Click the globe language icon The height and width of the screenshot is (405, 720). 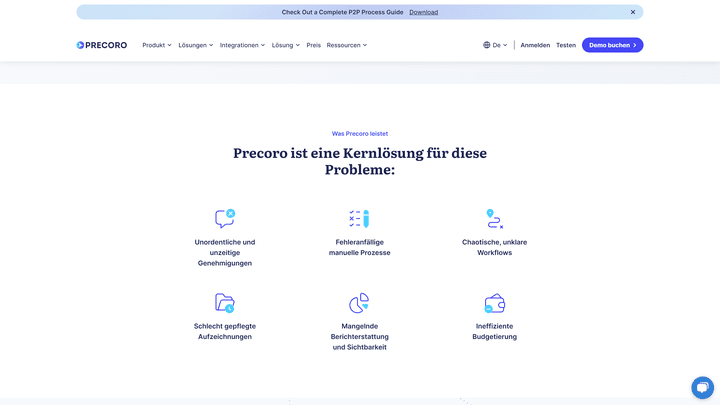[x=487, y=45]
